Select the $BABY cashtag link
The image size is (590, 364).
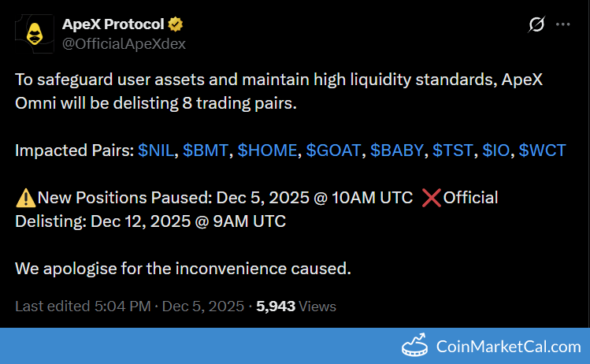396,150
